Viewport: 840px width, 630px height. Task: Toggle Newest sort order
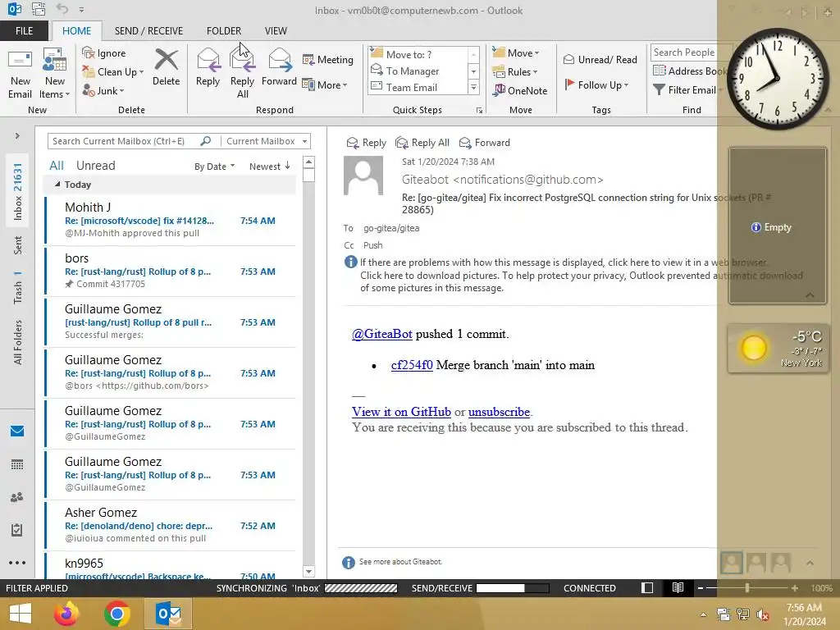pyautogui.click(x=269, y=167)
